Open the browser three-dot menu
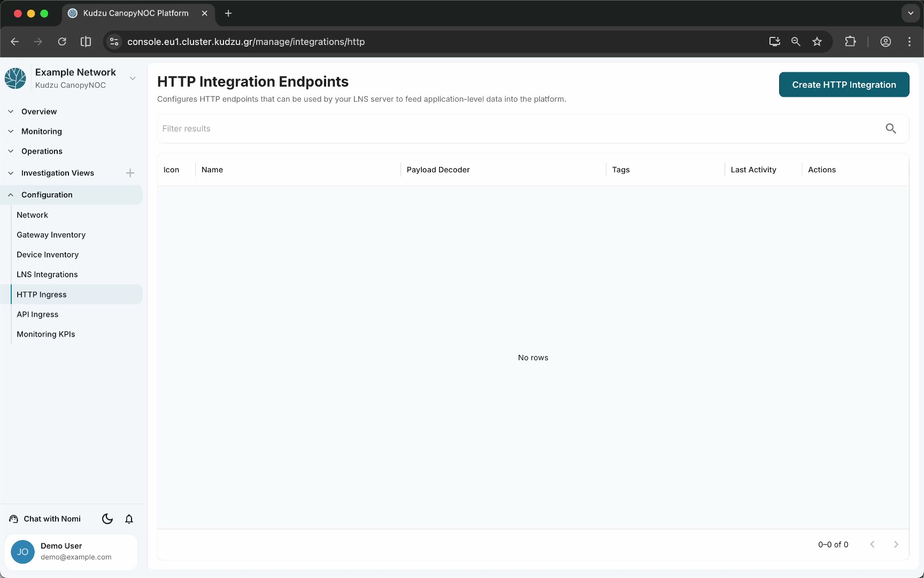Screen dimensions: 924x578 pos(910,42)
